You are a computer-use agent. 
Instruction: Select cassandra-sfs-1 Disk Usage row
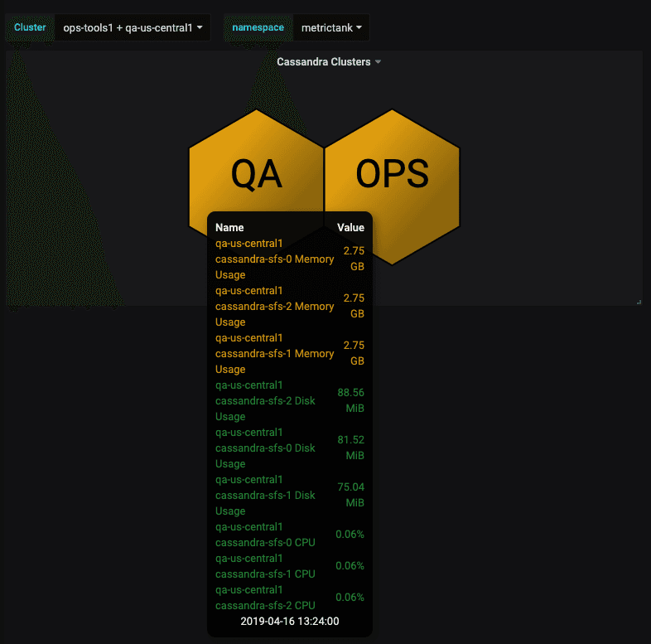click(290, 496)
